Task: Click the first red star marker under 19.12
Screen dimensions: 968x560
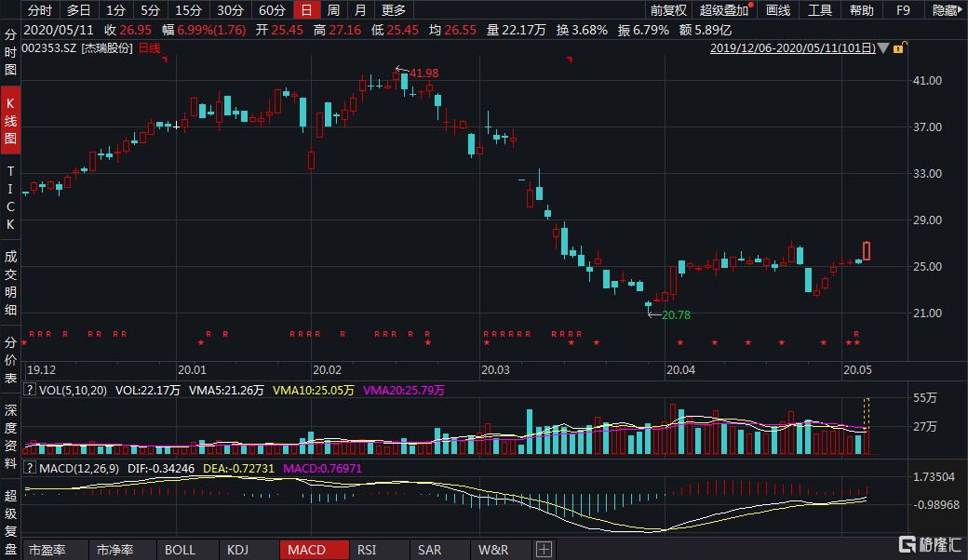Action: pos(24,343)
